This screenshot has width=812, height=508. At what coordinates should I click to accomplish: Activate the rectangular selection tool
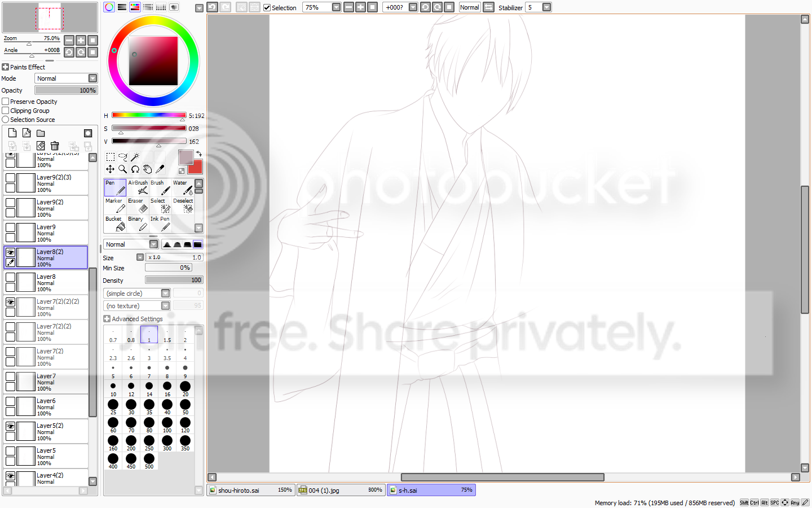click(111, 157)
